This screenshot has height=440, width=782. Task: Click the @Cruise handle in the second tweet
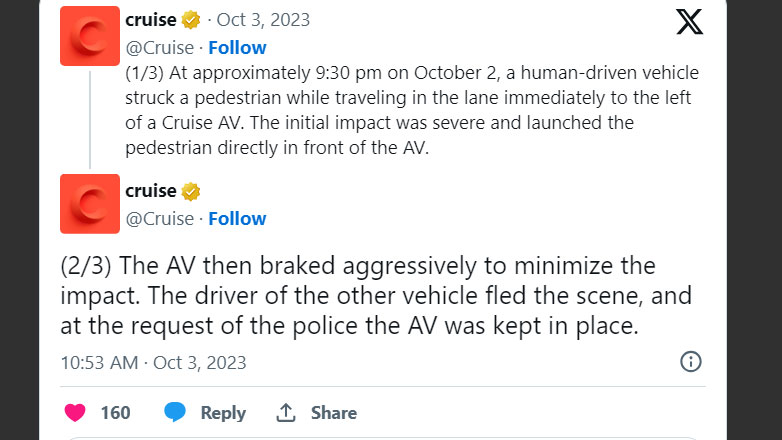point(159,218)
